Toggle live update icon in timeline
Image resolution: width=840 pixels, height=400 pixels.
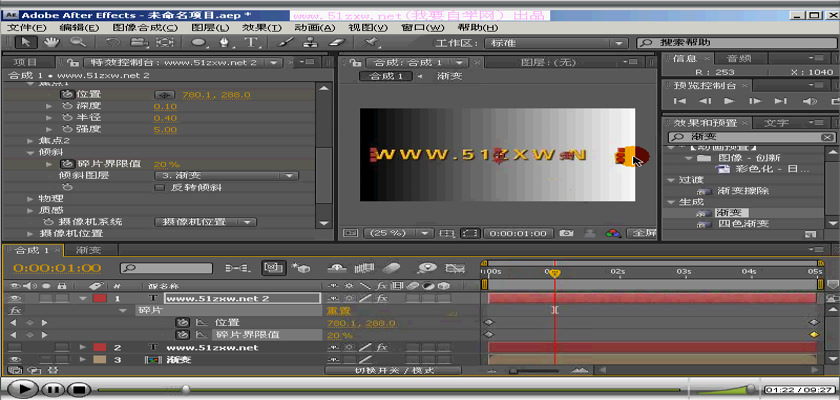tap(274, 267)
